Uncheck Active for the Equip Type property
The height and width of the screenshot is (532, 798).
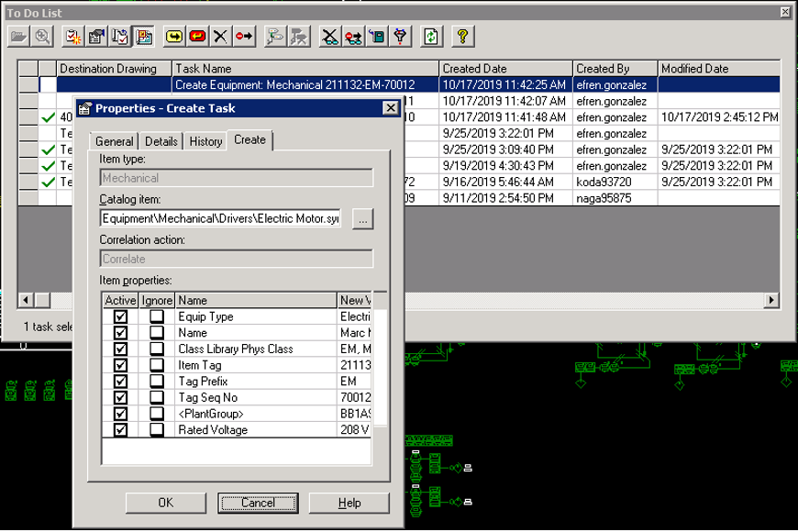(120, 316)
